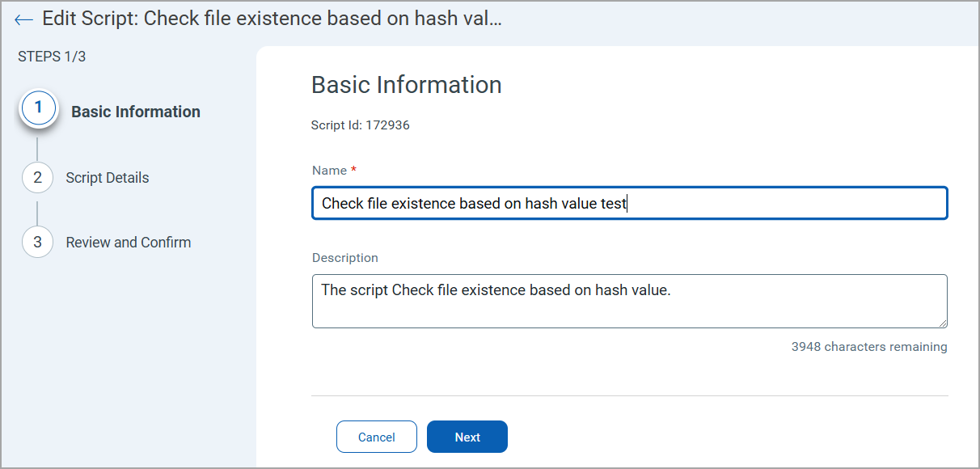Image resolution: width=980 pixels, height=469 pixels.
Task: Focus the Name input field
Action: click(x=628, y=204)
